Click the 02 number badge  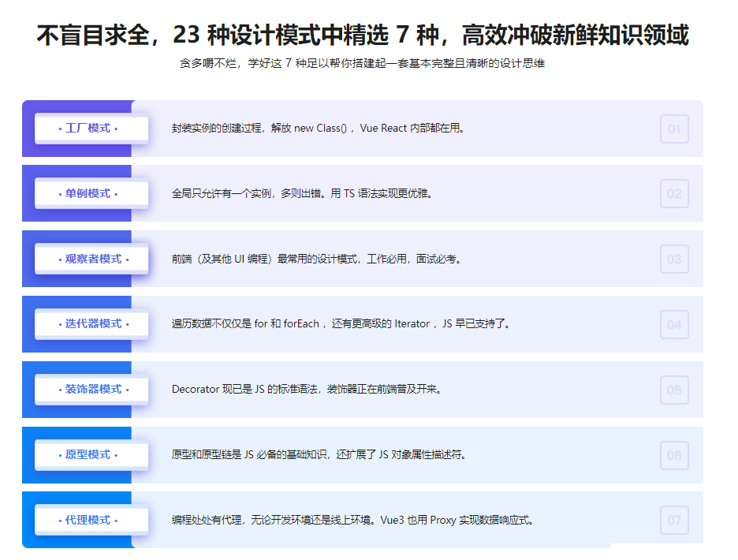point(674,194)
